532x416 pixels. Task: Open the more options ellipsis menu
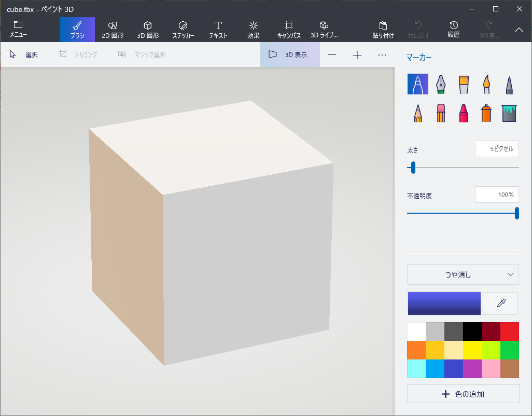[382, 54]
